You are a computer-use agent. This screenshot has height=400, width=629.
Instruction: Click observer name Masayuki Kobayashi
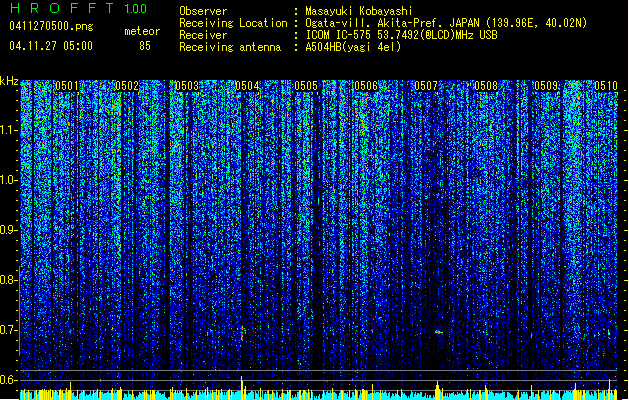[359, 11]
